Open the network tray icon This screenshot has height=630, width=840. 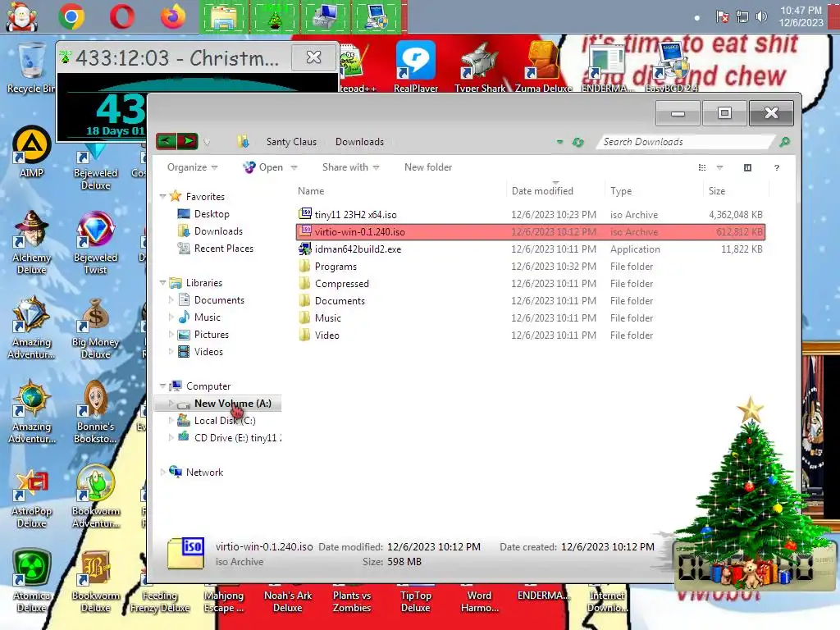(742, 16)
